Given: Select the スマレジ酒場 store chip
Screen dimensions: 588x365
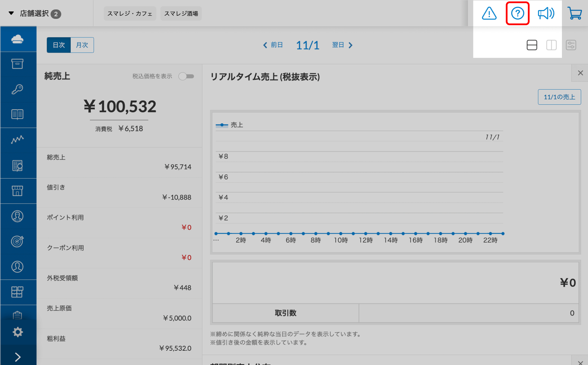Looking at the screenshot, I should coord(181,13).
